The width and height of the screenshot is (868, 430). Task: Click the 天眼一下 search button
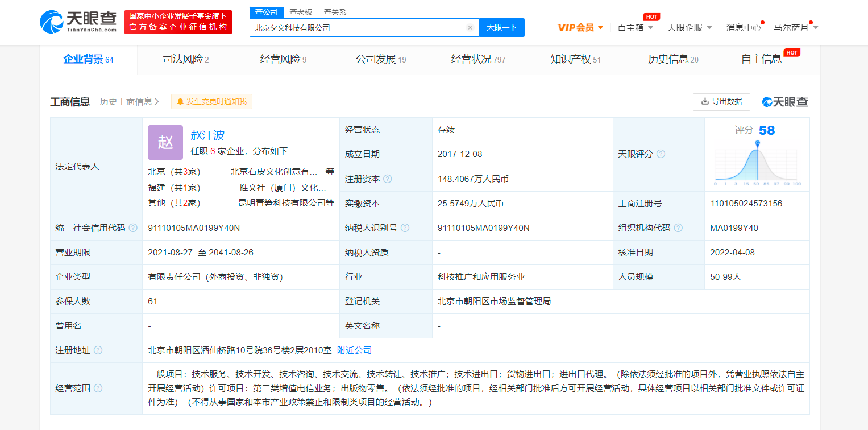tap(502, 27)
